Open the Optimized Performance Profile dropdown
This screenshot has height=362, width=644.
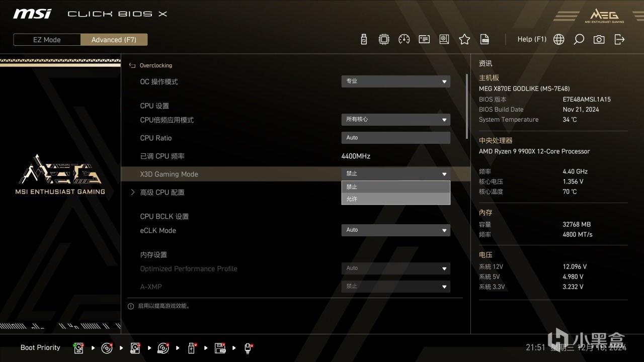point(395,268)
